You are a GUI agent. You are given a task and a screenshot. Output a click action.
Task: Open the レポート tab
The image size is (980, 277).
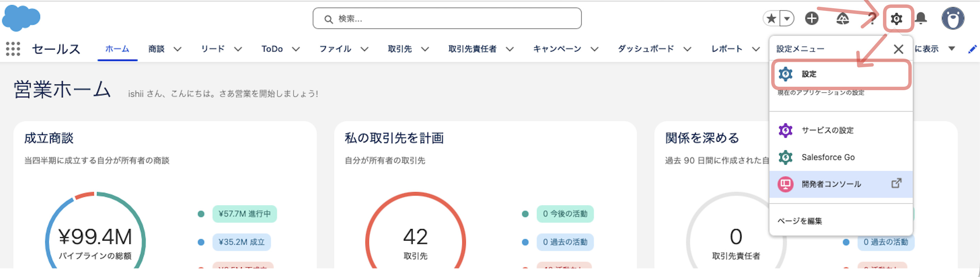pos(727,49)
